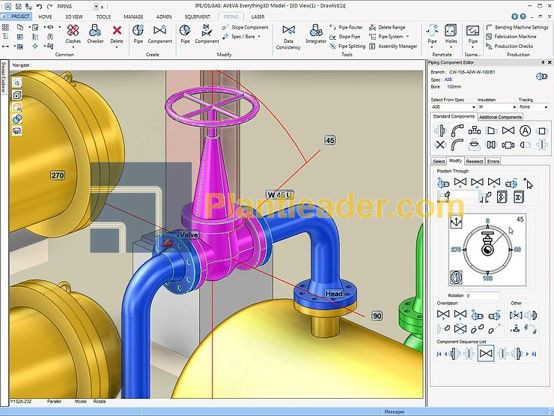Viewport: 554px width, 416px height.
Task: Select the elbow component in Standard Components
Action: [x=457, y=130]
